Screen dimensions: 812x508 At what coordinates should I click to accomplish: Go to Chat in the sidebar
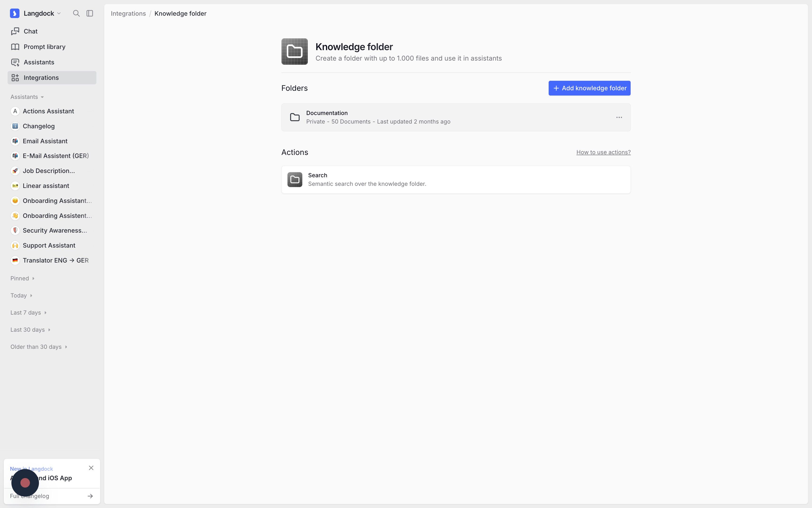(x=31, y=31)
